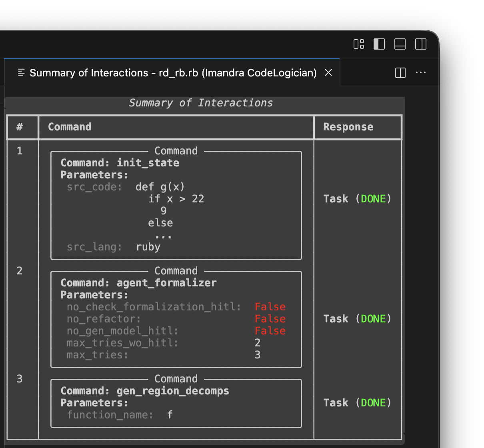
Task: Open the Customize Layout panel
Action: (x=359, y=44)
